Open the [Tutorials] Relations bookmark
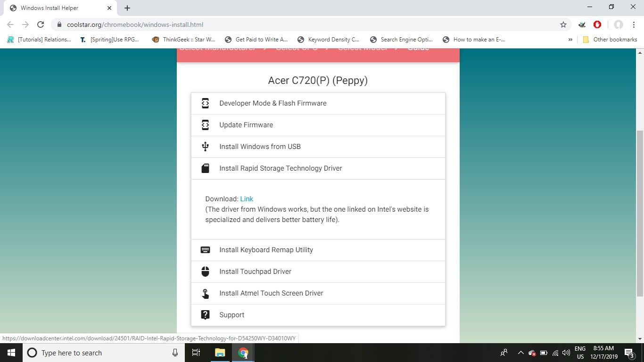644x362 pixels. coord(40,40)
